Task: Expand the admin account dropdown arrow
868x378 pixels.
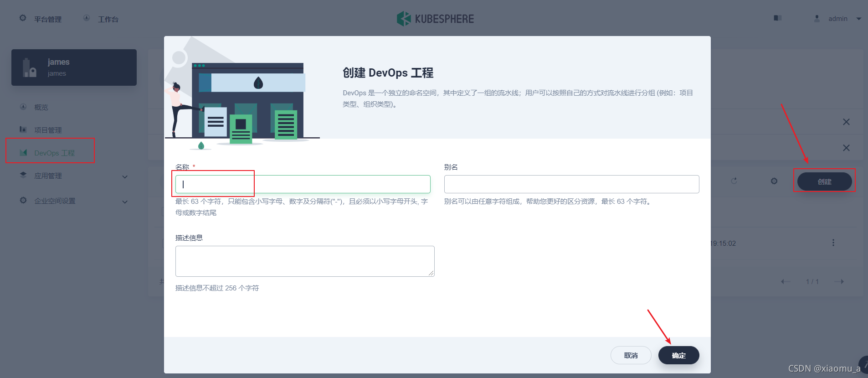Action: pyautogui.click(x=858, y=19)
